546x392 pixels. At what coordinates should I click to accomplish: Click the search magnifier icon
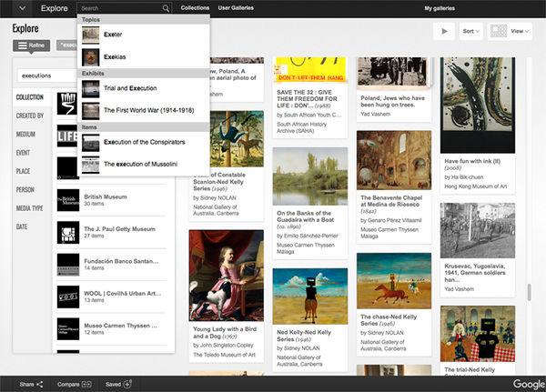[166, 8]
